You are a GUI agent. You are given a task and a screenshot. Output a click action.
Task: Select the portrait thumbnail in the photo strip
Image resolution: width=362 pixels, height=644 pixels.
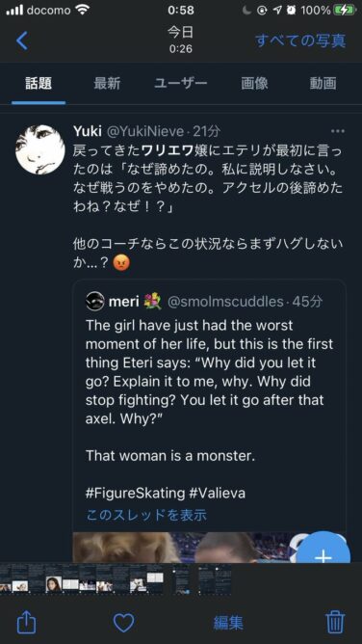click(x=53, y=583)
